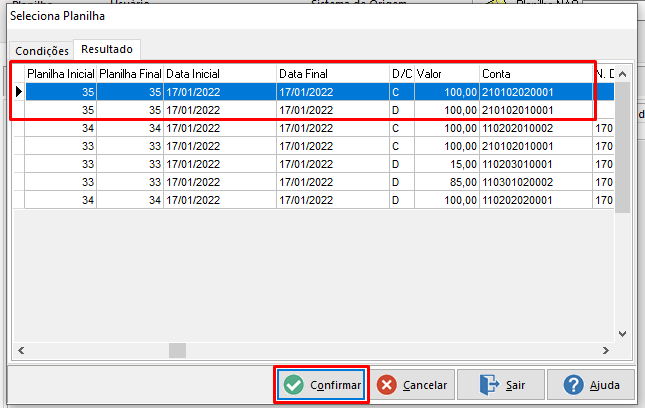Click the Valor column header
The image size is (645, 408).
[x=447, y=74]
